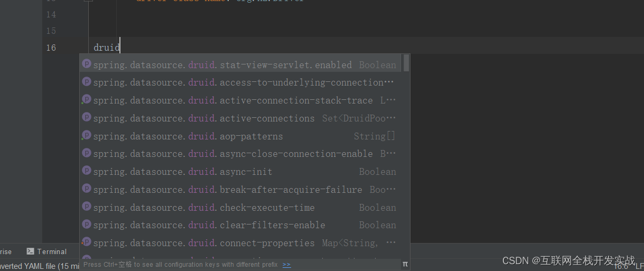The height and width of the screenshot is (271, 644).
Task: Click property icon beside aop-patterns
Action: (87, 135)
